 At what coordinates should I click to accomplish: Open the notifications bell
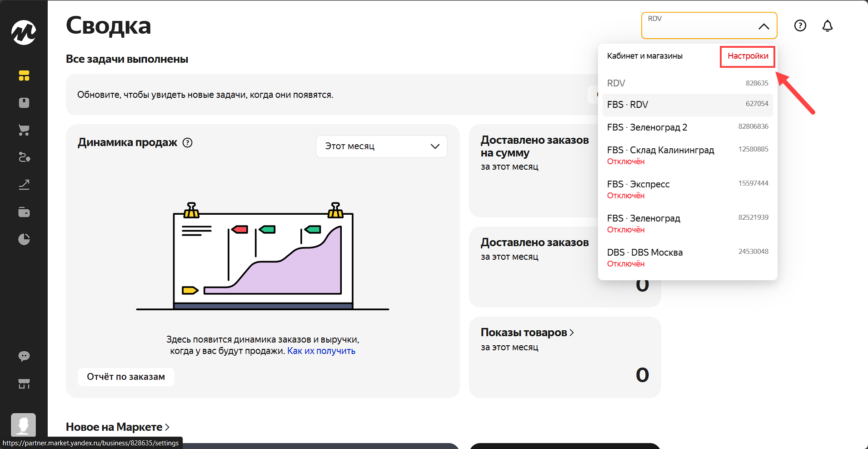pyautogui.click(x=828, y=25)
